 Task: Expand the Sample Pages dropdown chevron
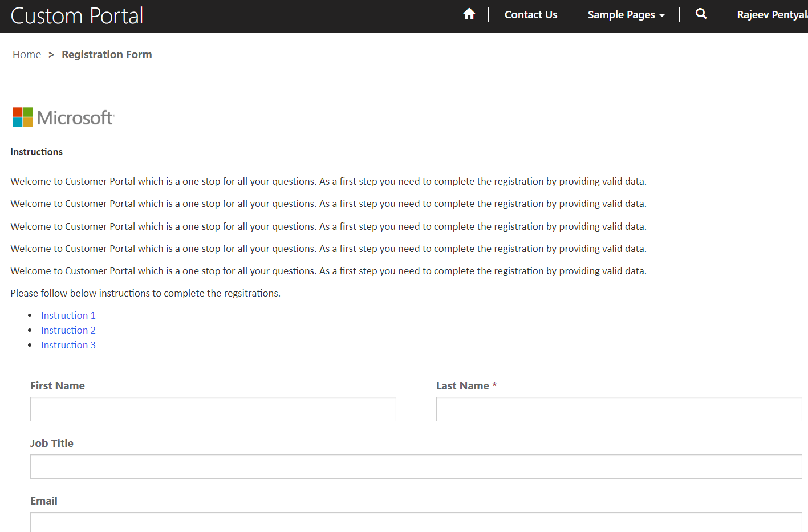pyautogui.click(x=662, y=15)
